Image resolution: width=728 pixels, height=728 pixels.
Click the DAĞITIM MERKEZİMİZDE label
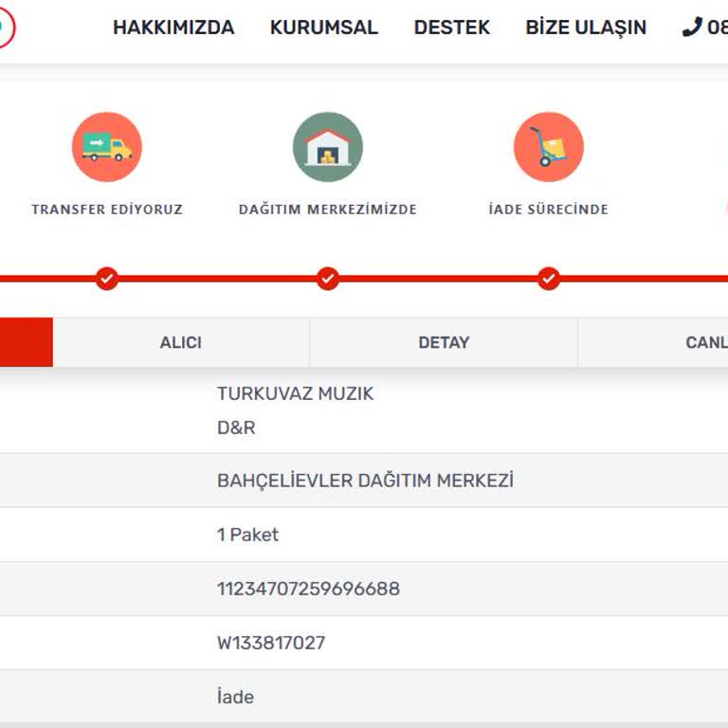[x=328, y=209]
